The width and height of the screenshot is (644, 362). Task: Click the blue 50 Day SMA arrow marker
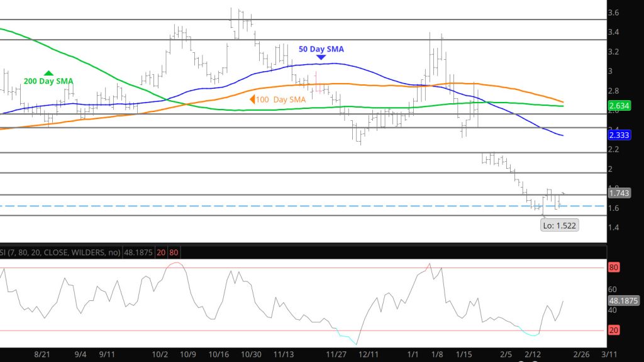tap(321, 58)
